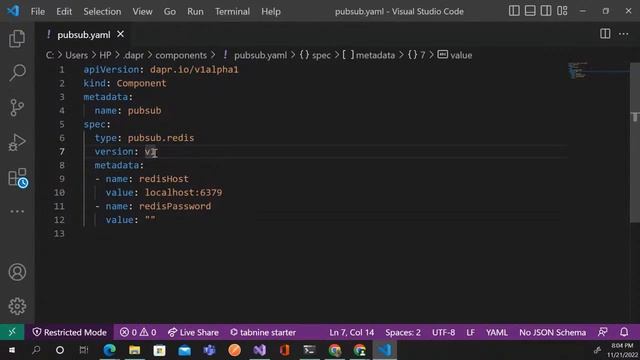Open Mail app from taskbar
The width and height of the screenshot is (640, 360).
tap(184, 350)
